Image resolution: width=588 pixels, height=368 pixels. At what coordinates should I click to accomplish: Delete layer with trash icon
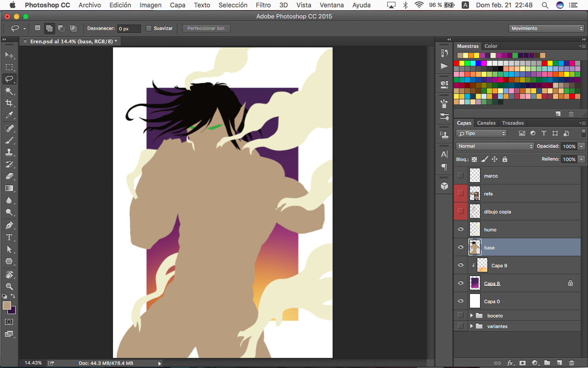[571, 363]
